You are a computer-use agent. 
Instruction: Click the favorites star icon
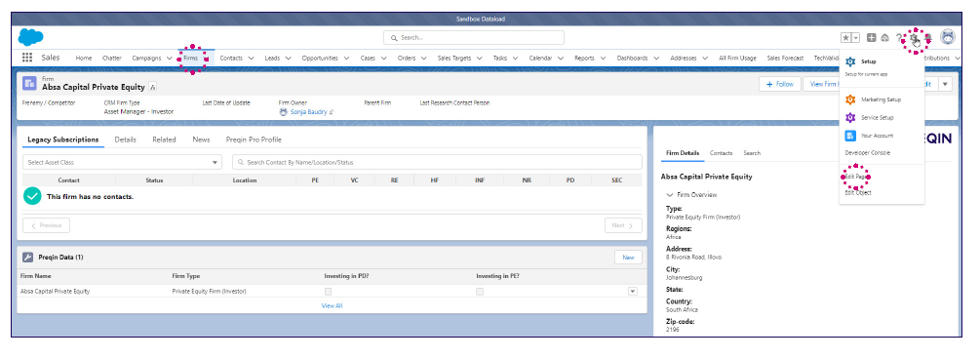845,38
